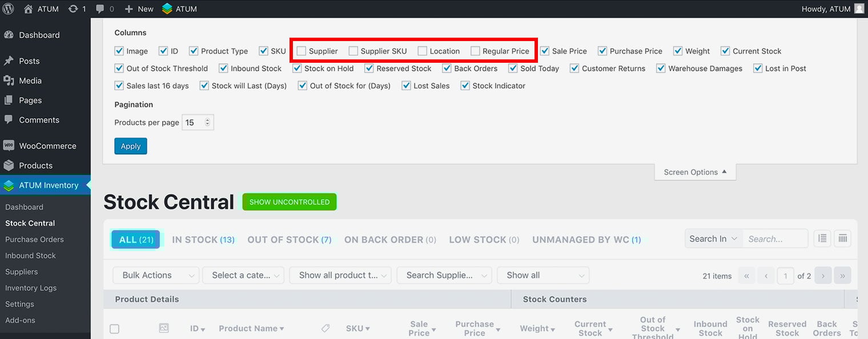Open the updates icon in admin bar
Screen dimensions: 868x339
pyautogui.click(x=73, y=9)
